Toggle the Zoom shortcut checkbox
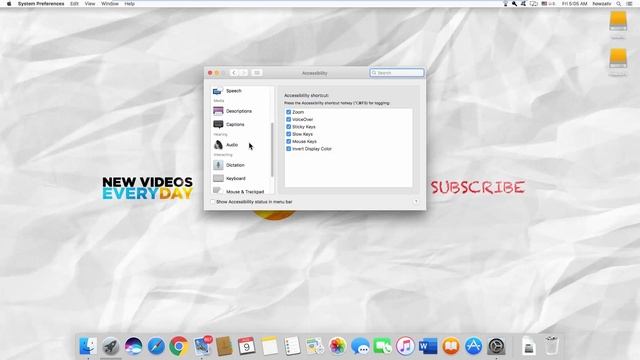 point(289,112)
